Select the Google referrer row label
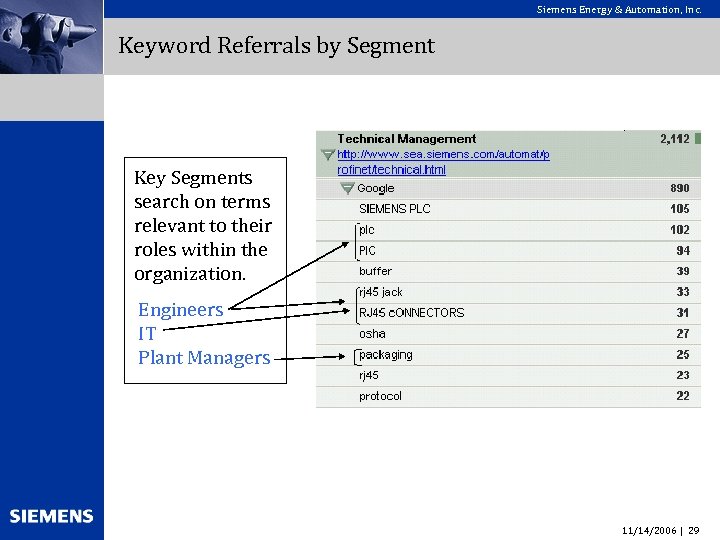 click(x=376, y=188)
